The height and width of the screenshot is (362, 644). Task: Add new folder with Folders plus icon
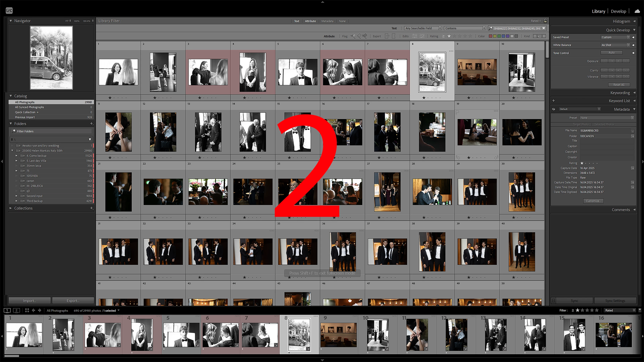91,124
